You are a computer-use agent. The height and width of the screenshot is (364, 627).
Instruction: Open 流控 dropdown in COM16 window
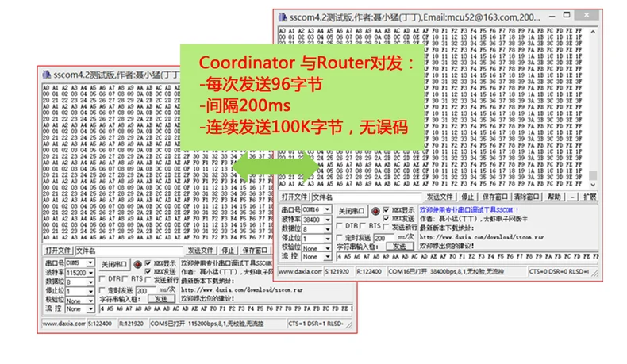[x=328, y=257]
